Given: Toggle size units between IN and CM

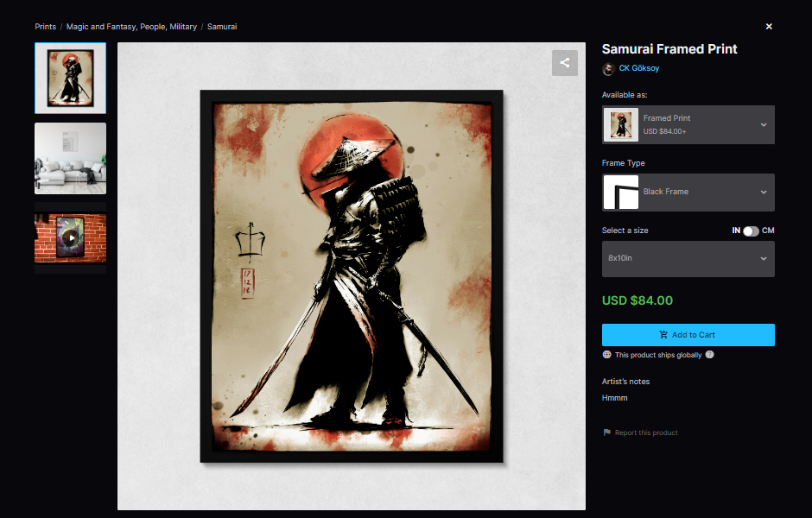Looking at the screenshot, I should tap(751, 231).
